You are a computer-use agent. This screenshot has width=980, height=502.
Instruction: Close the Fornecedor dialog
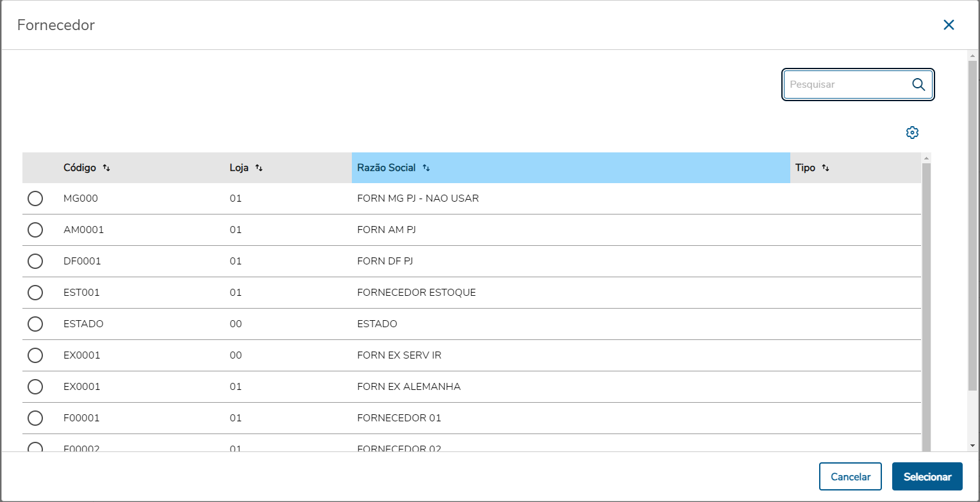[949, 25]
